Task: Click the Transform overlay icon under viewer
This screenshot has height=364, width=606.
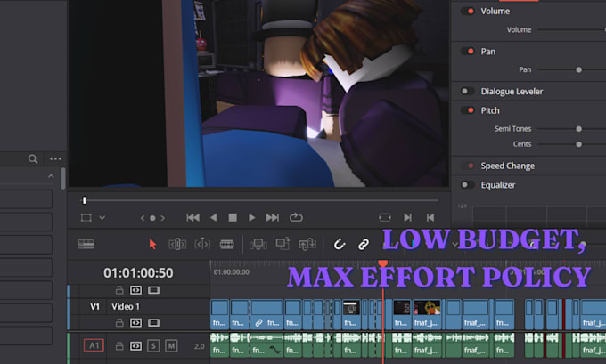Action: coord(86,218)
